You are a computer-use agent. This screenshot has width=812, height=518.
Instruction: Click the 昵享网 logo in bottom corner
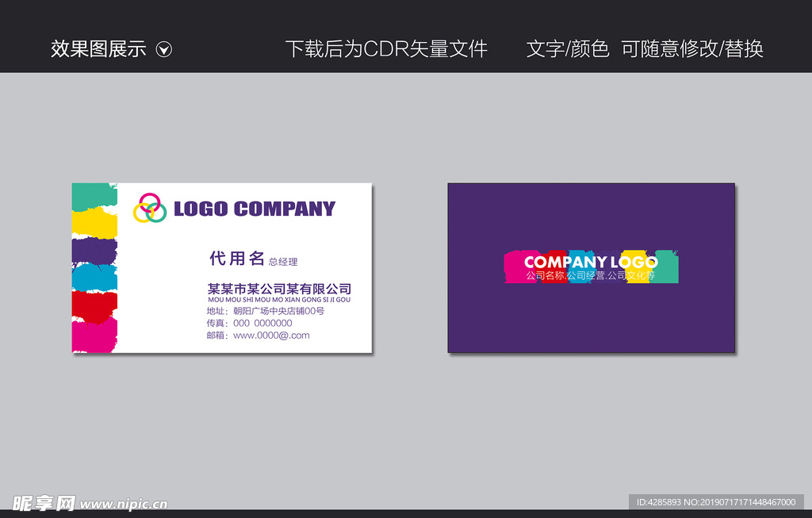pos(44,503)
